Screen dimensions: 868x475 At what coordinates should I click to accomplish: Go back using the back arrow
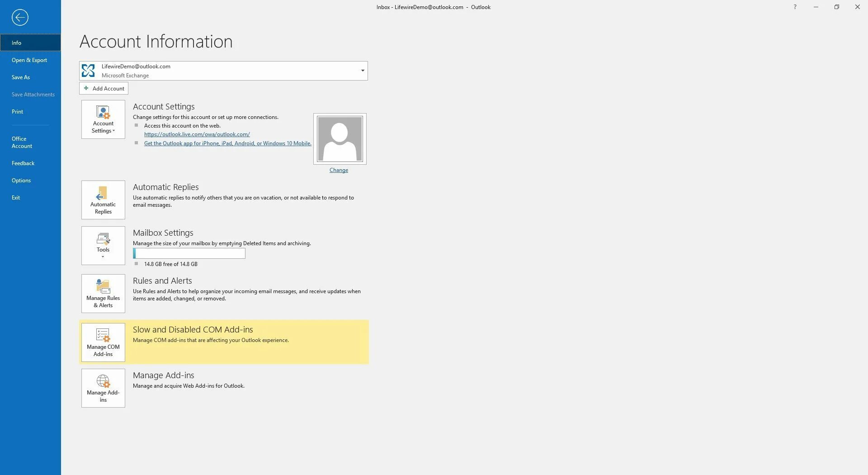[20, 18]
